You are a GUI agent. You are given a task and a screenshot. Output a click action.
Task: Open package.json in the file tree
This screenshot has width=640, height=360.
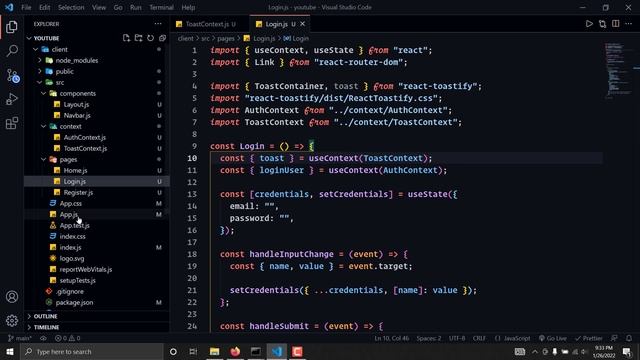tap(97, 303)
